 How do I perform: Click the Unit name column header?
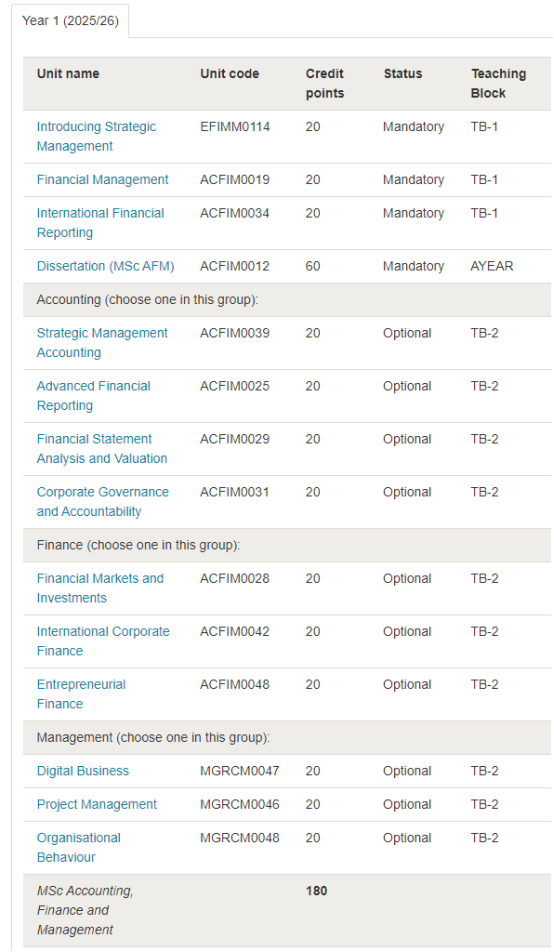click(68, 73)
